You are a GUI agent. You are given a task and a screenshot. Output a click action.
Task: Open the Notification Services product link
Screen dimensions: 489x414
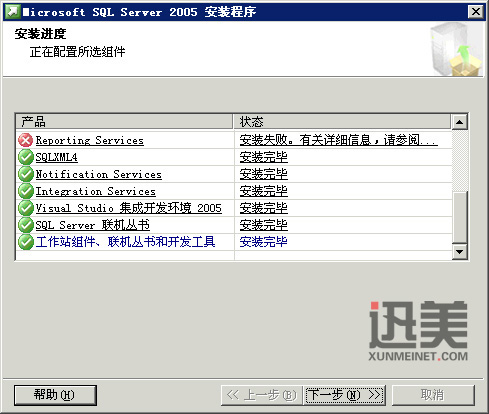(99, 174)
